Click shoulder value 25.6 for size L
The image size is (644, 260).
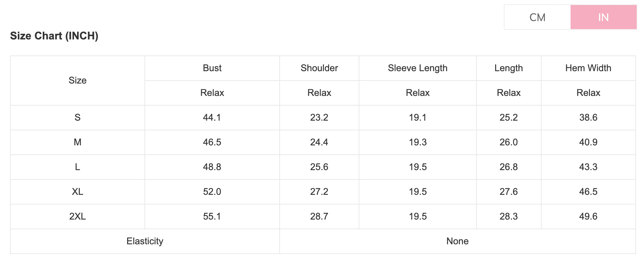tap(319, 167)
